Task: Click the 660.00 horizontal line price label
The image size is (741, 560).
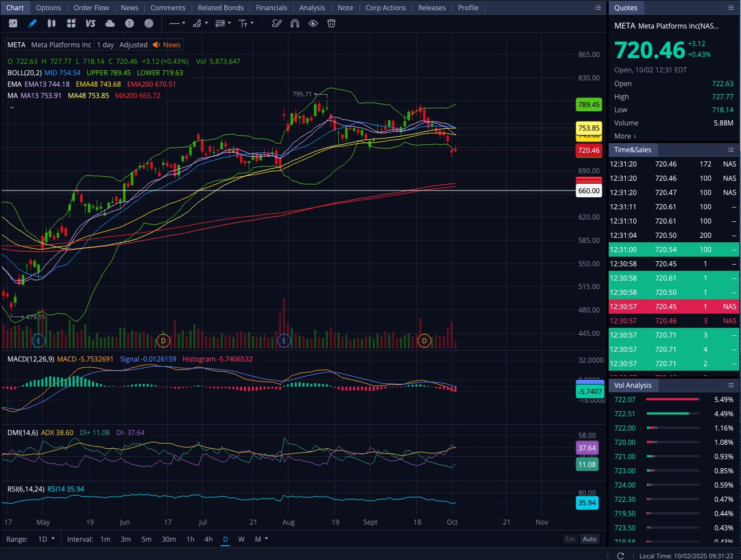Action: 589,190
